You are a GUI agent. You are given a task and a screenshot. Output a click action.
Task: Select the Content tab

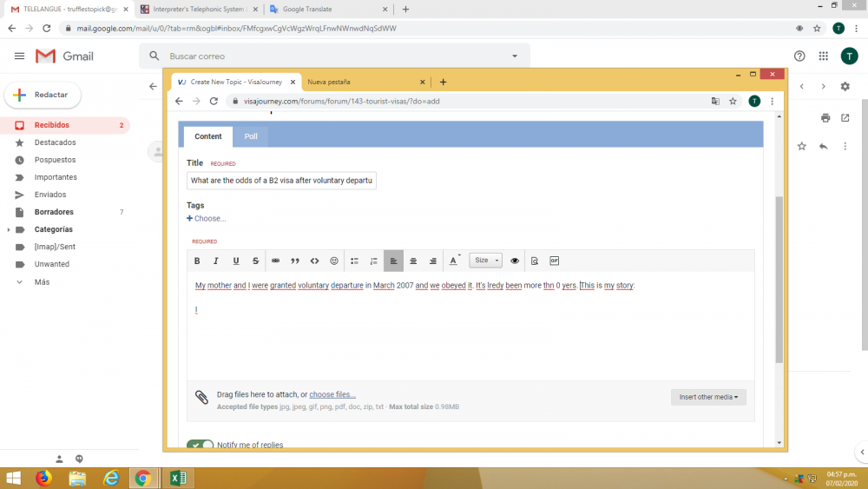pos(208,136)
